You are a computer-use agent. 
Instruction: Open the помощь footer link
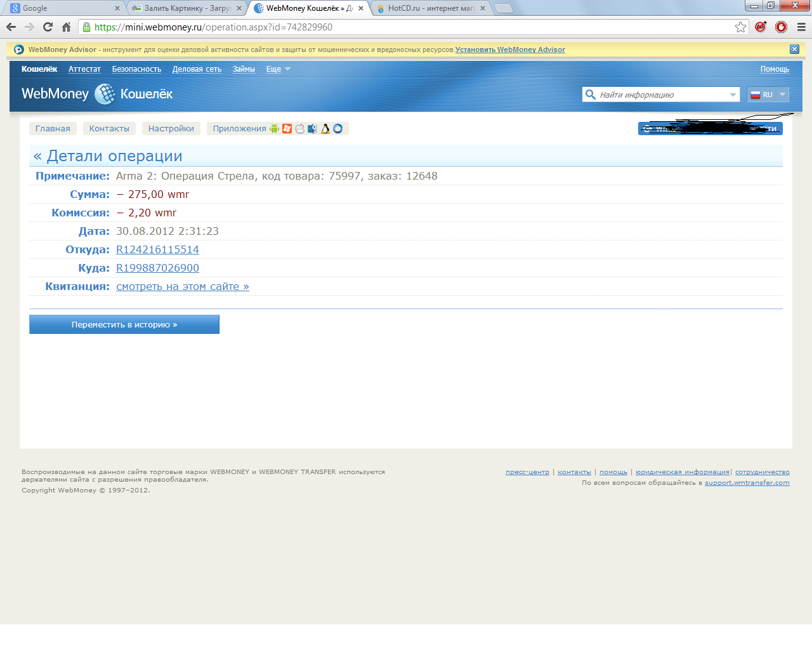613,472
